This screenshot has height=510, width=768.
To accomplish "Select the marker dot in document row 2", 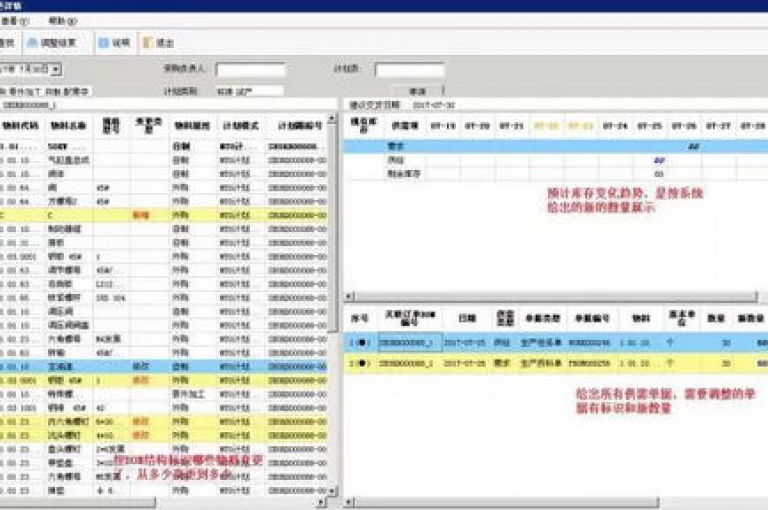I will (x=361, y=364).
